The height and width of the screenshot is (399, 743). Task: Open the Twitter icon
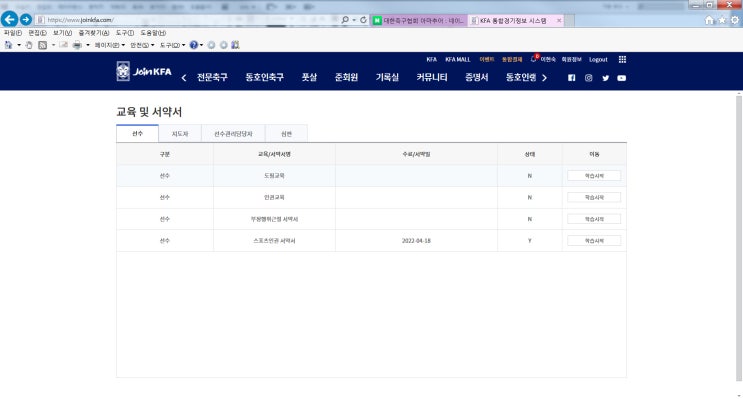605,78
